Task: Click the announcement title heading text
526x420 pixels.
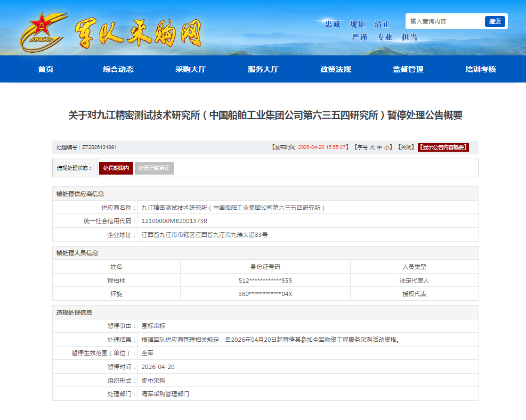Action: (265, 116)
